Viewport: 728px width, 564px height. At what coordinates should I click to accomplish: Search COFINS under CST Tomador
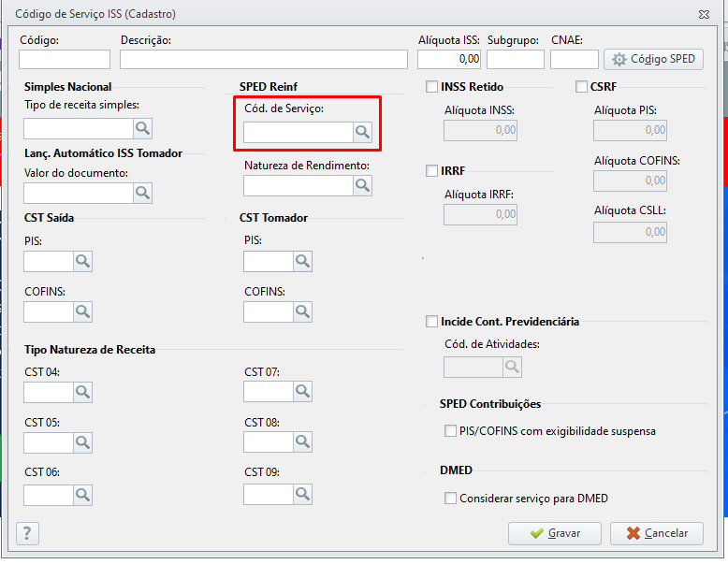coord(302,311)
